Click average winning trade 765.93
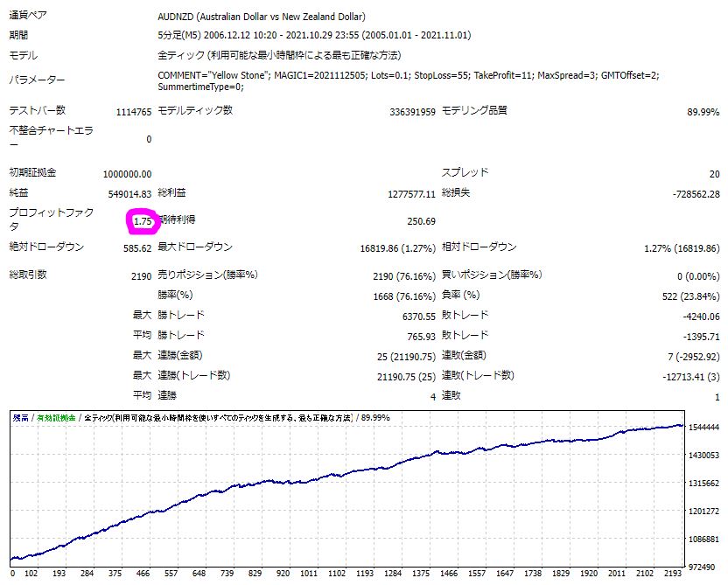The height and width of the screenshot is (585, 728). point(422,337)
